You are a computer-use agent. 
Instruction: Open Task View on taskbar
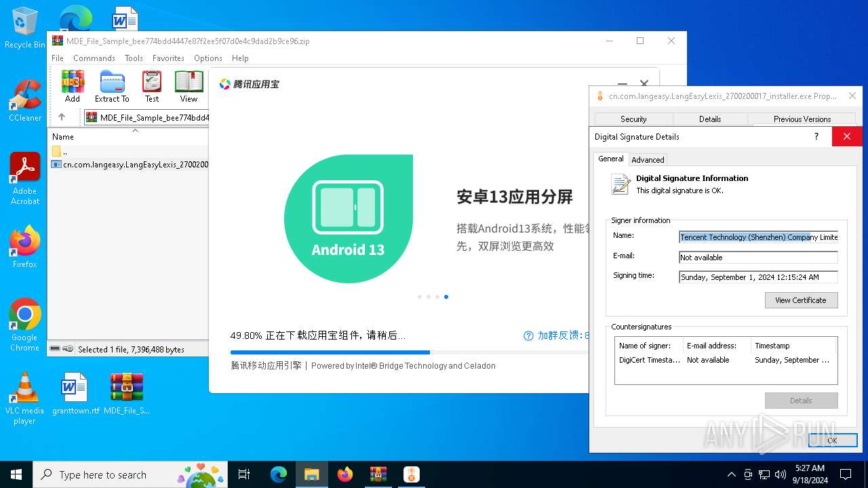point(244,474)
